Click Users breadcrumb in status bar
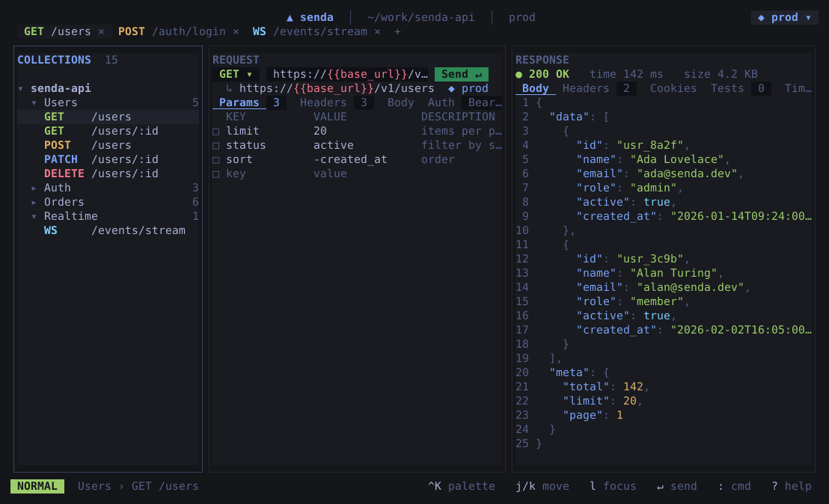The height and width of the screenshot is (504, 829). [x=94, y=486]
